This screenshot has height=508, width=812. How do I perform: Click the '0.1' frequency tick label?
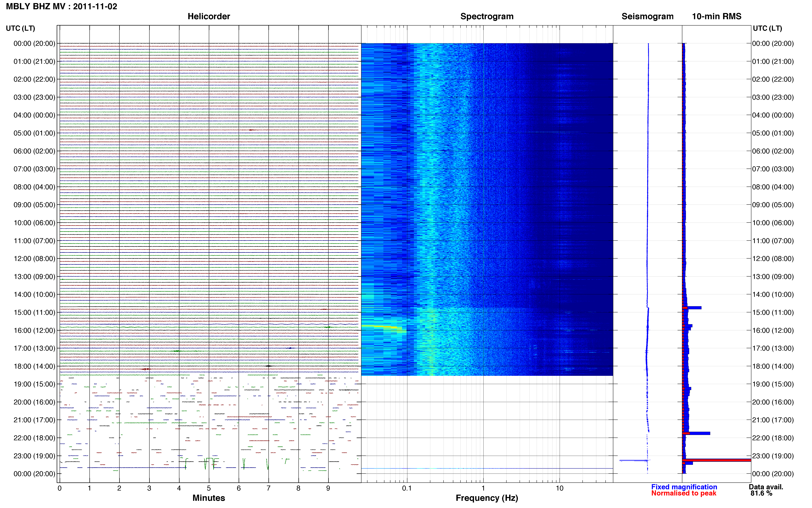click(407, 488)
